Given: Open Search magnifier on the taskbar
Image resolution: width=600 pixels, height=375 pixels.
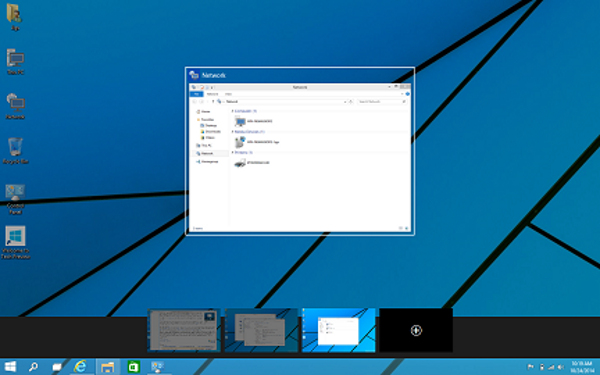Looking at the screenshot, I should click(x=33, y=367).
